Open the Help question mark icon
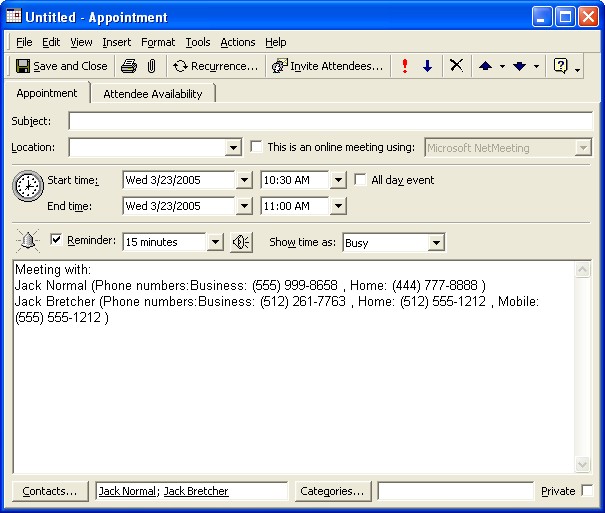605x513 pixels. 561,66
